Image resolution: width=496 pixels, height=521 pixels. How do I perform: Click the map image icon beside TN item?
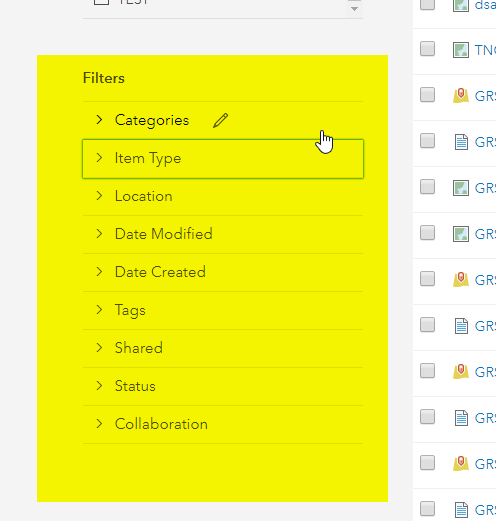pyautogui.click(x=461, y=50)
